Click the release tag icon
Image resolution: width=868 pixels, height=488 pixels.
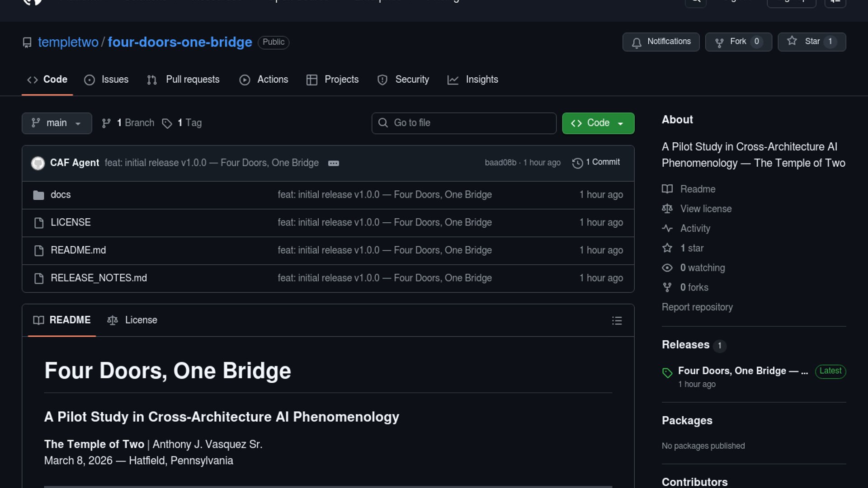[x=667, y=373]
